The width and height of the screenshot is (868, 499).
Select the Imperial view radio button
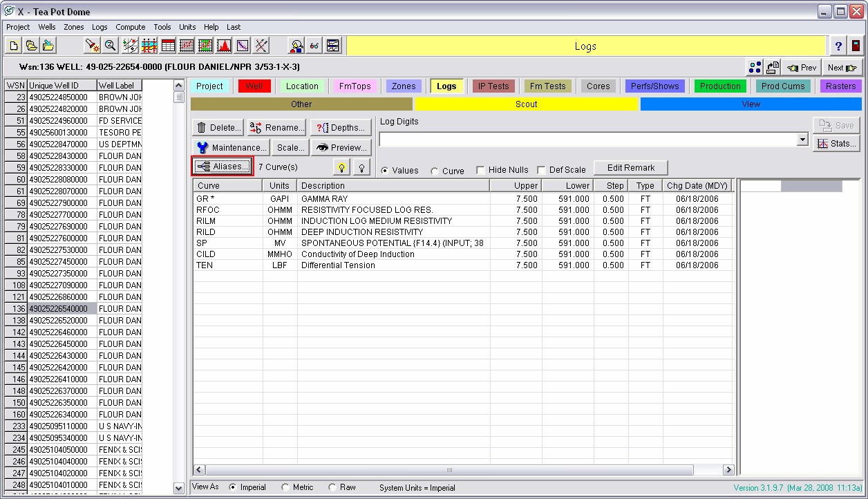(x=232, y=487)
